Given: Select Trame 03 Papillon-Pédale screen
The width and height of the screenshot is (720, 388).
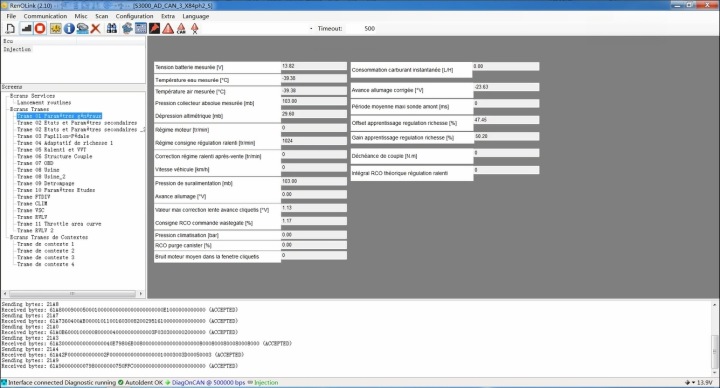Looking at the screenshot, I should click(x=53, y=136).
